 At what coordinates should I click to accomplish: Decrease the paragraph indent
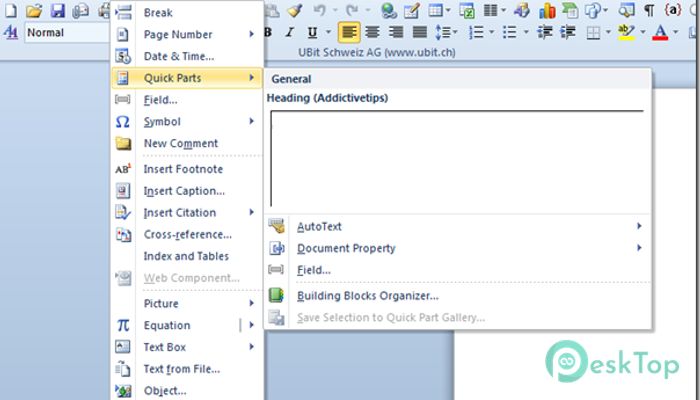[x=544, y=32]
